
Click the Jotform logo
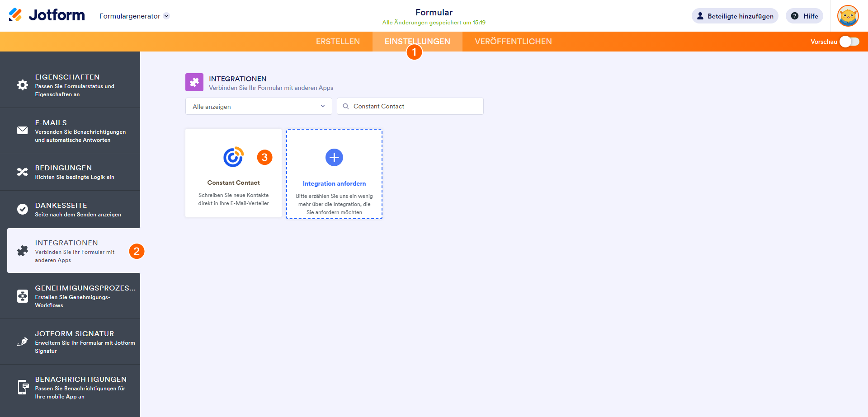[47, 15]
